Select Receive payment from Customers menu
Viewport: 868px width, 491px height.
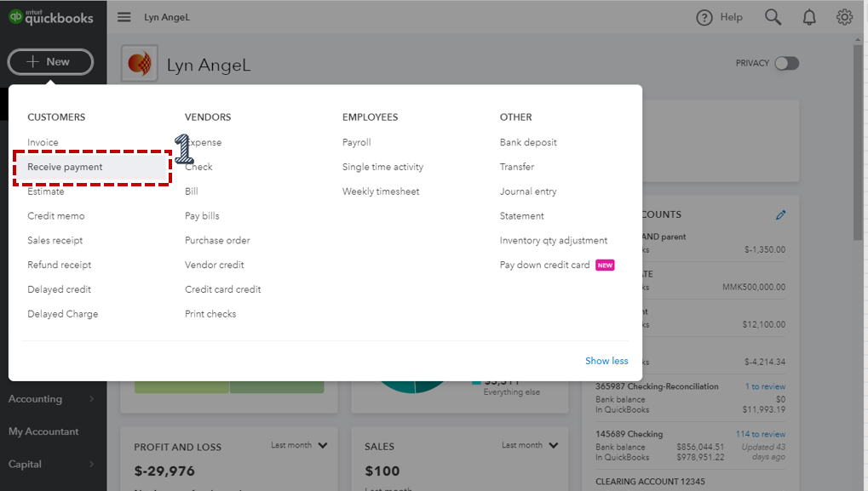65,168
